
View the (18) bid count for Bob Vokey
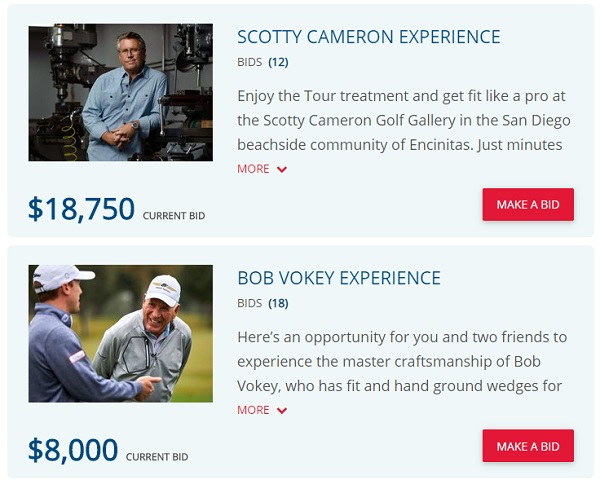(x=278, y=303)
